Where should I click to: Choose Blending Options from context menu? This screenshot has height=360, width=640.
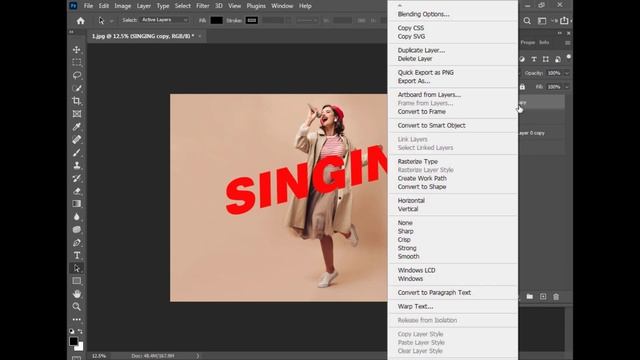coord(423,14)
